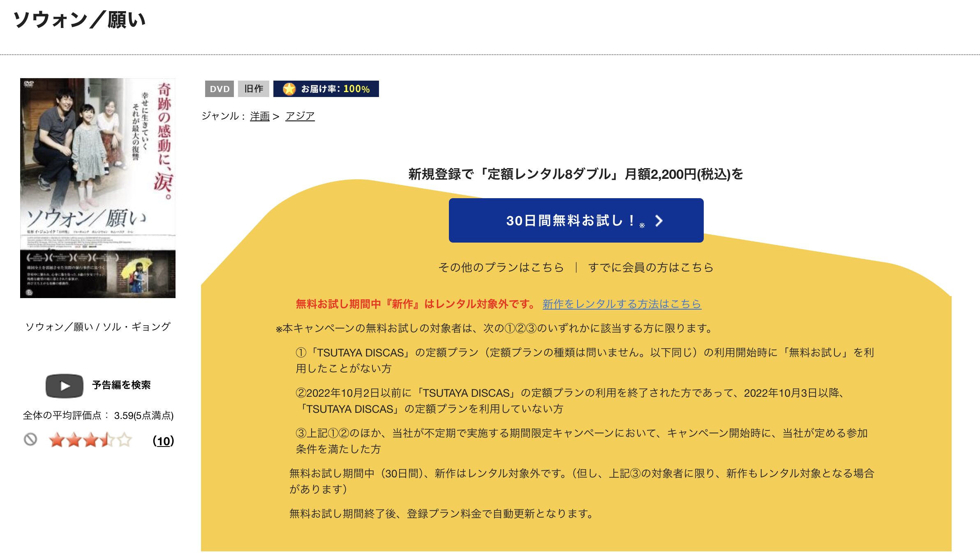This screenshot has height=560, width=980.
Task: Click the 旧作 label badge
Action: [253, 89]
